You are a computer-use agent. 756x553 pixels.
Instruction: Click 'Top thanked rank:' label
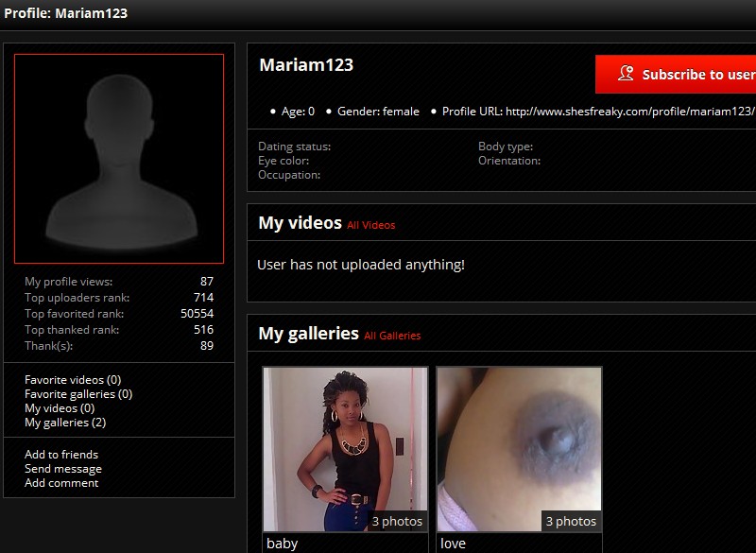click(72, 330)
